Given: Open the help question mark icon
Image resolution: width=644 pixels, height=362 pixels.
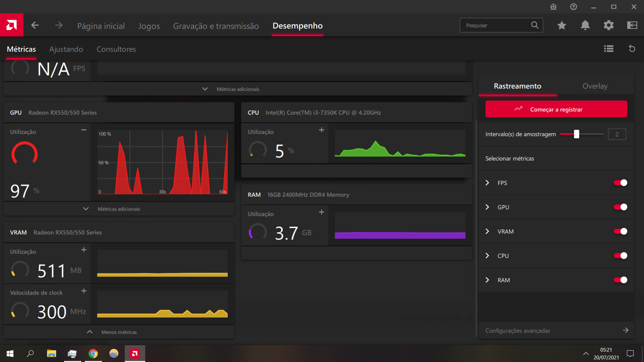Looking at the screenshot, I should point(574,7).
